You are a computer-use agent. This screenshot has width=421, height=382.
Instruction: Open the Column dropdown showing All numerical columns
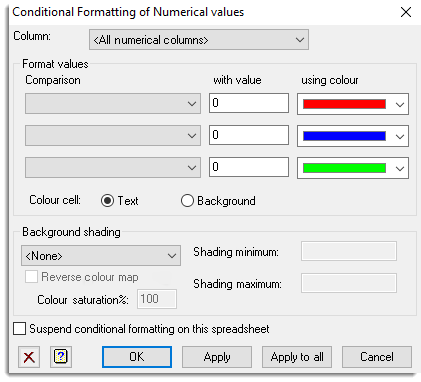199,40
